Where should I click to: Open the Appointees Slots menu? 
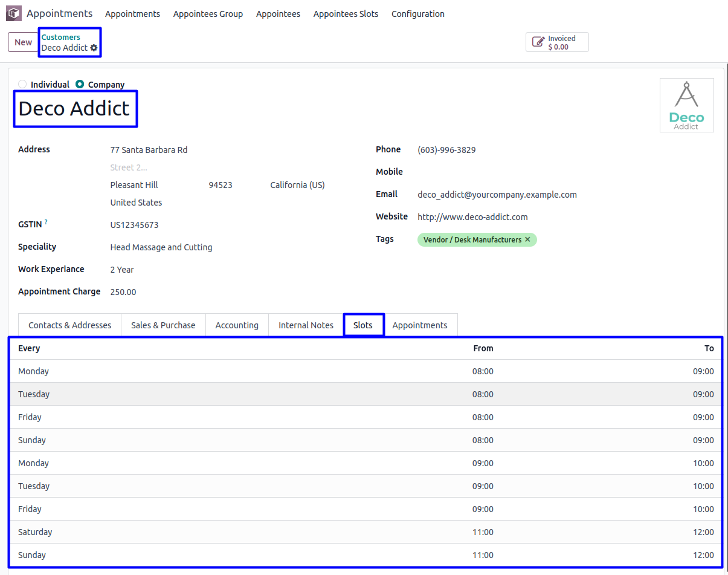coord(346,14)
